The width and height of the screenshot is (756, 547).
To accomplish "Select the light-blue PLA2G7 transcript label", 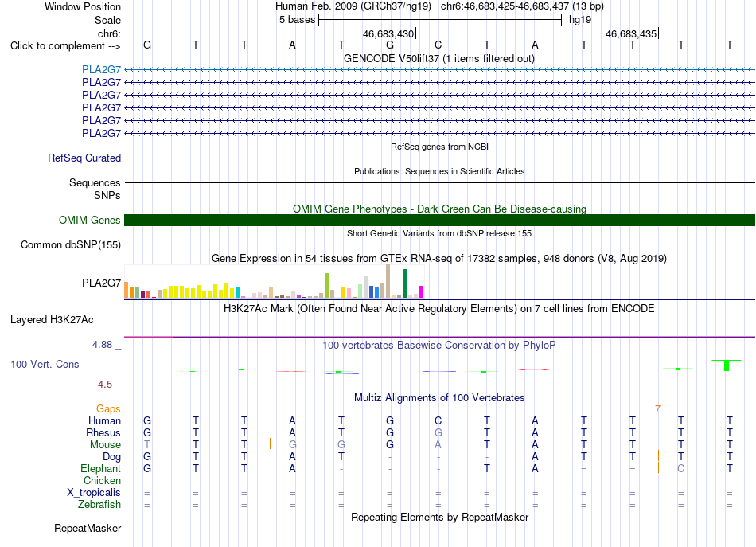I will (101, 69).
